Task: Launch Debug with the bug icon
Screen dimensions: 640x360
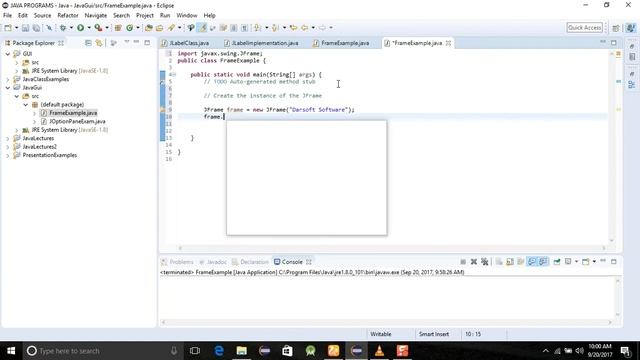Action: (x=63, y=28)
